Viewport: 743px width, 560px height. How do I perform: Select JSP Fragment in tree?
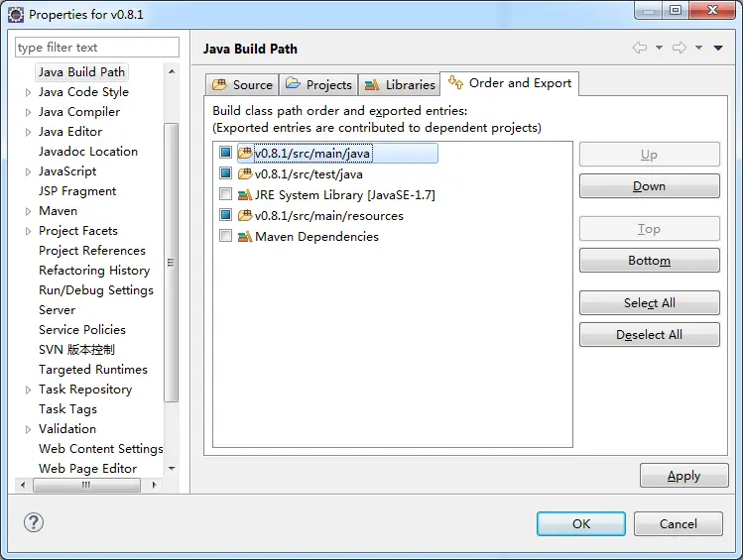coord(77,191)
